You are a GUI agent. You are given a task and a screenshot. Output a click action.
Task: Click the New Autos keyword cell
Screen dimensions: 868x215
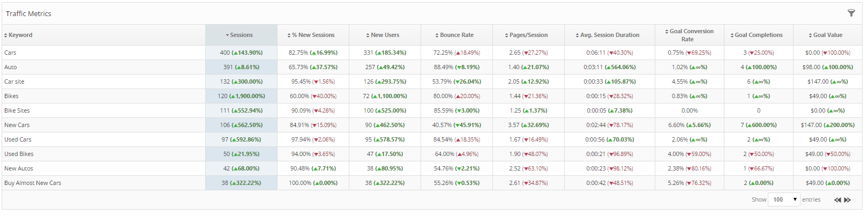[x=19, y=169]
